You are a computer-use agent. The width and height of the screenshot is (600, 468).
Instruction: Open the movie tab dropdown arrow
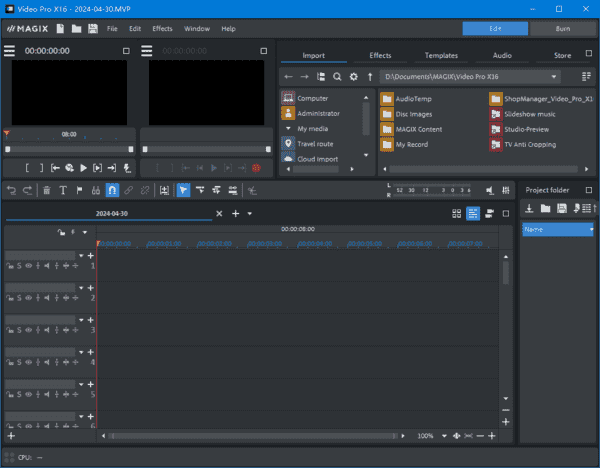(x=249, y=214)
